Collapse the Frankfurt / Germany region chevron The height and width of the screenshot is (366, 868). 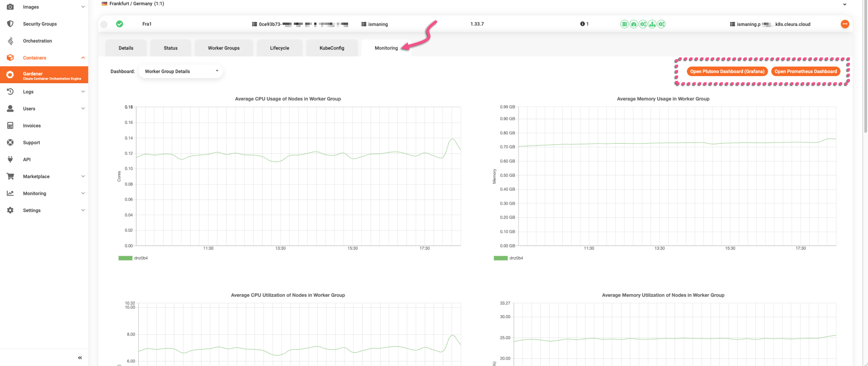[x=844, y=4]
